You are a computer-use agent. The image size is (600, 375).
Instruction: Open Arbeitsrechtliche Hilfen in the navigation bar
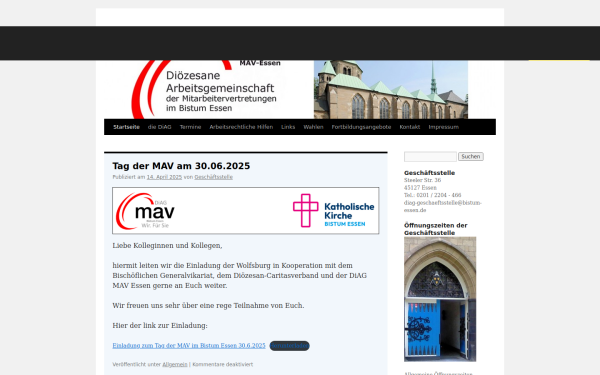pos(241,127)
